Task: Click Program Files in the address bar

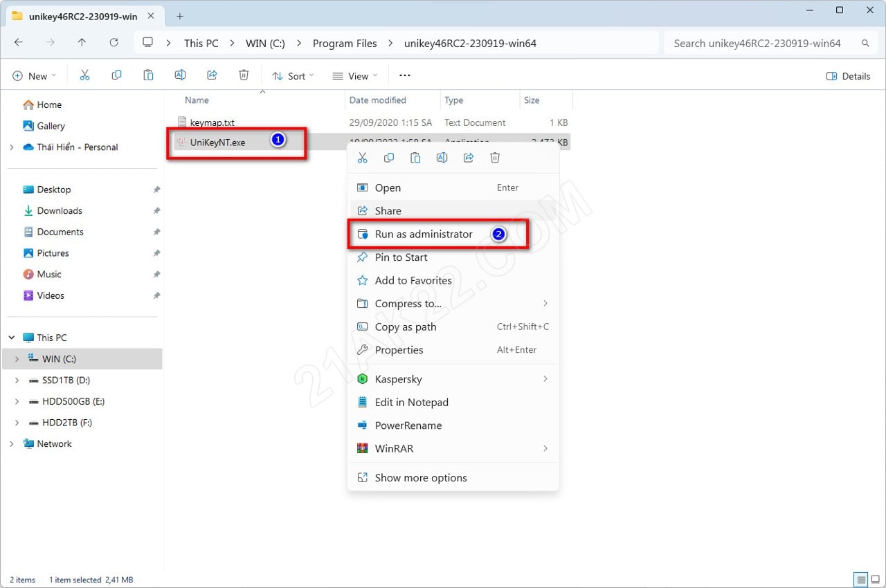Action: click(x=345, y=43)
